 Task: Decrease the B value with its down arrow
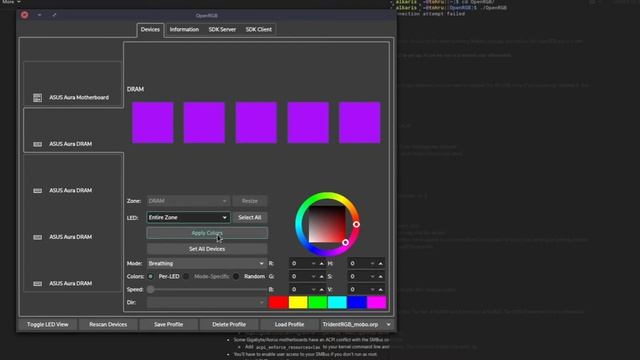[313, 290]
